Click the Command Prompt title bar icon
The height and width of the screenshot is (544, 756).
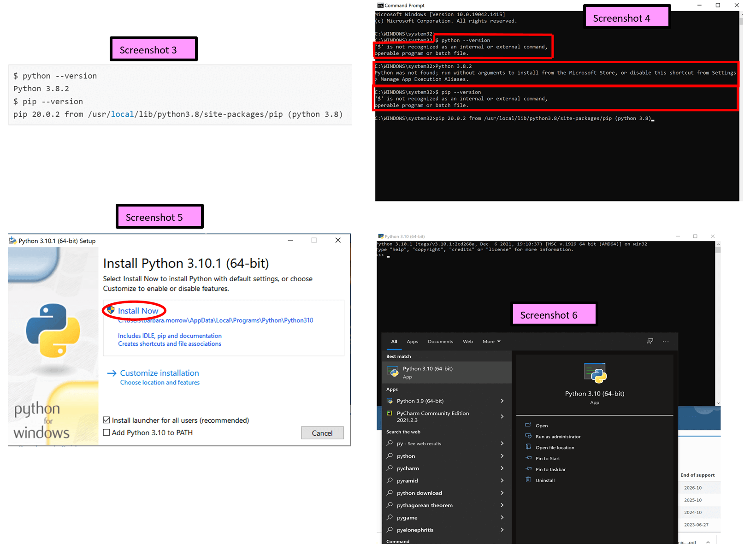click(380, 6)
